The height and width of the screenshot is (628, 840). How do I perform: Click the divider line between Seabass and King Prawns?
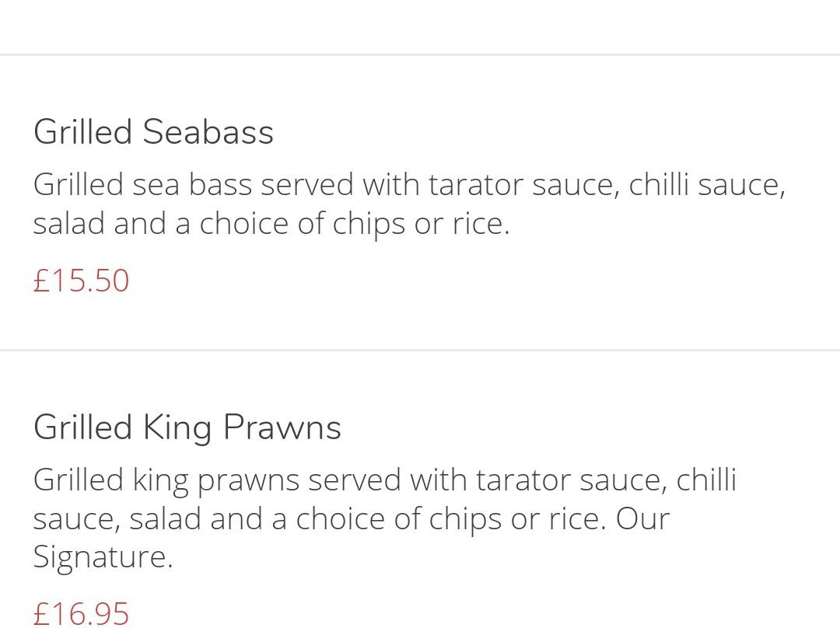(x=420, y=350)
